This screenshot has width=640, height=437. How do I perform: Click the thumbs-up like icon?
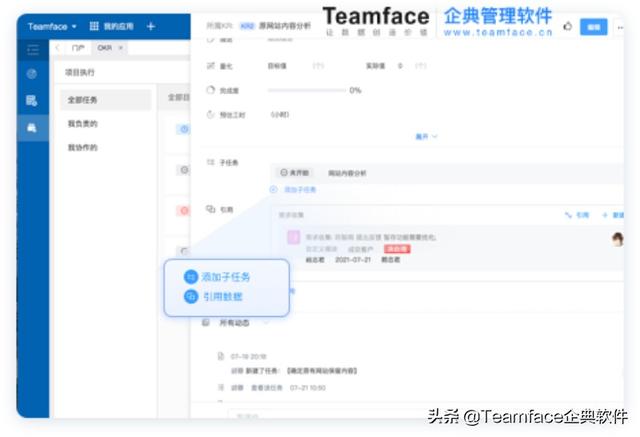[x=568, y=26]
